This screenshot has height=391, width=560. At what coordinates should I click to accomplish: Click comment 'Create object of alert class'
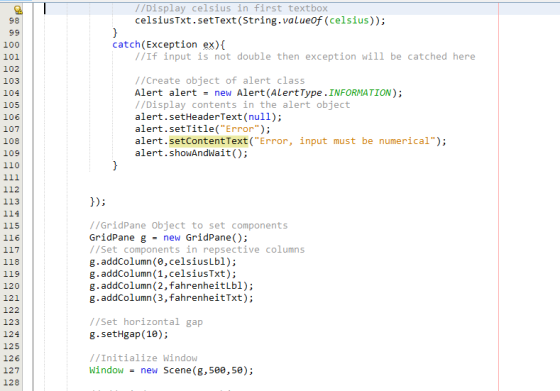tap(220, 81)
